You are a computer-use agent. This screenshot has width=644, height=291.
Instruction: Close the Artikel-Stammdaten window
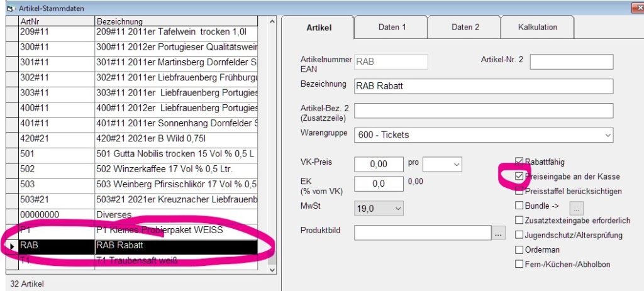(x=638, y=8)
